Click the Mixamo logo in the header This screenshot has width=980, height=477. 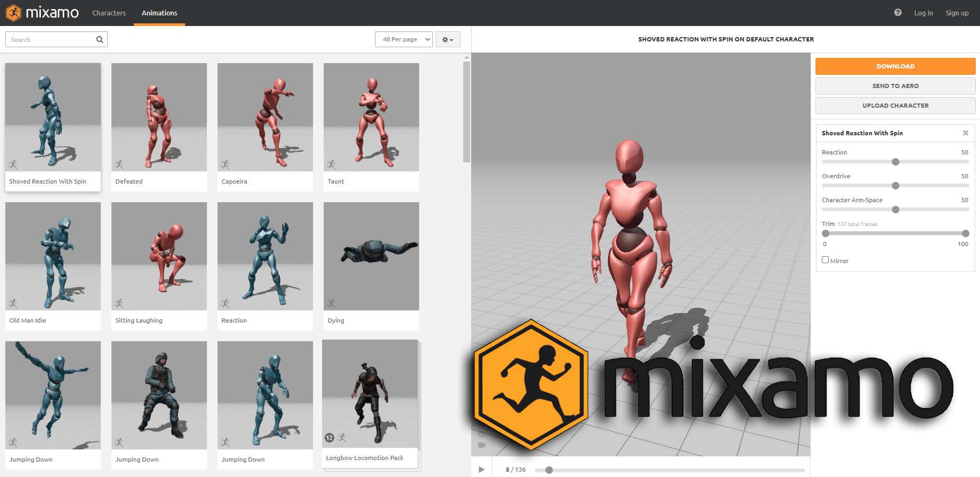coord(42,13)
